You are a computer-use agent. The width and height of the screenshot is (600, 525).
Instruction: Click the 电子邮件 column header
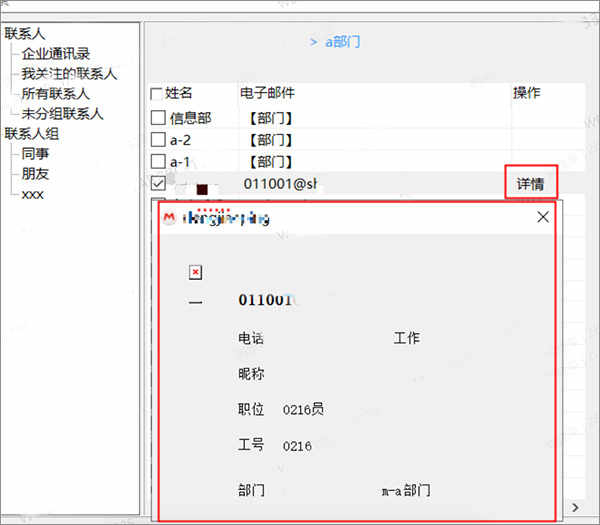pyautogui.click(x=267, y=93)
